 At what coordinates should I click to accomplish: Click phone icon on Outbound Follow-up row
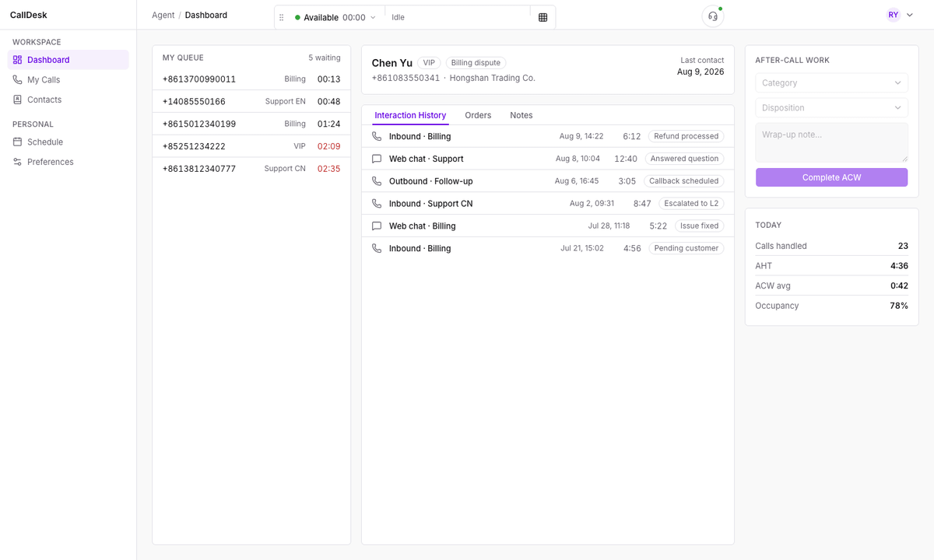[x=377, y=181]
